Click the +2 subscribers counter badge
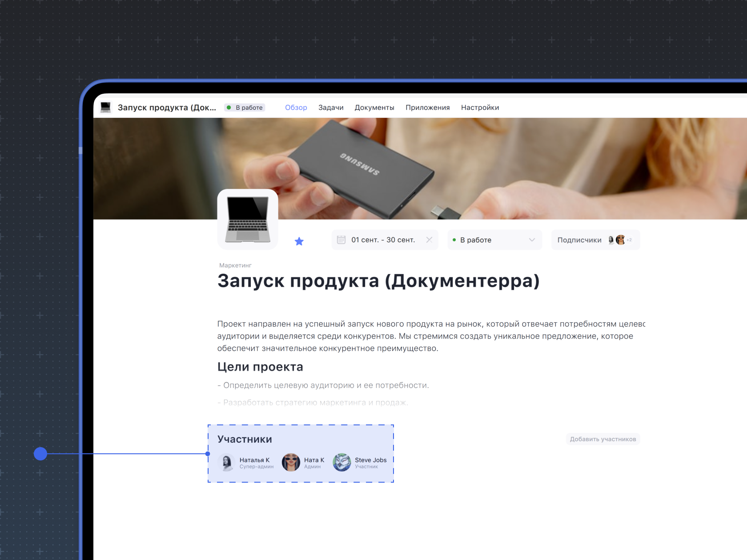The height and width of the screenshot is (560, 747). click(629, 240)
